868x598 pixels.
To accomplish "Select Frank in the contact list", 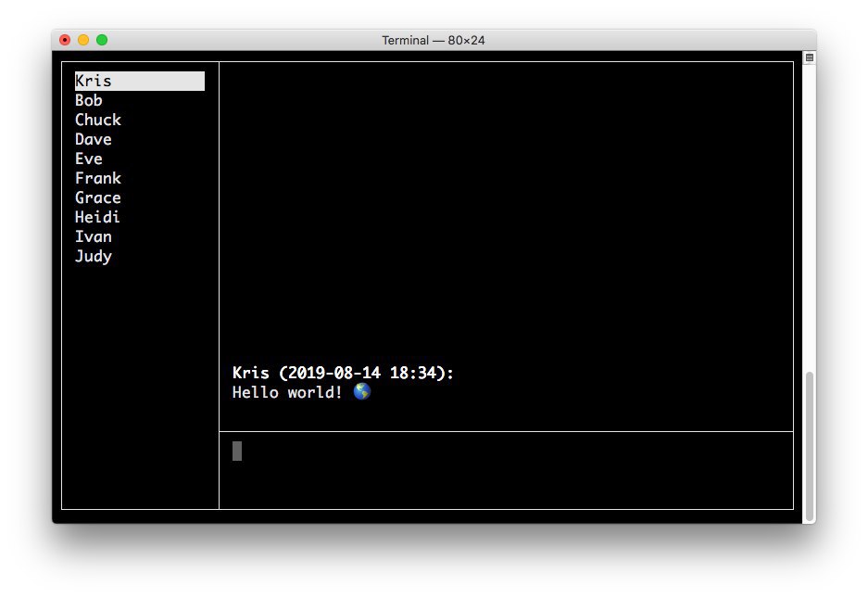I will [x=98, y=178].
